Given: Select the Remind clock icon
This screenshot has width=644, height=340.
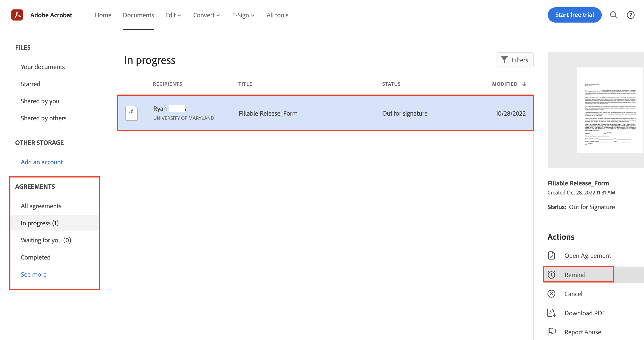Looking at the screenshot, I should (551, 274).
